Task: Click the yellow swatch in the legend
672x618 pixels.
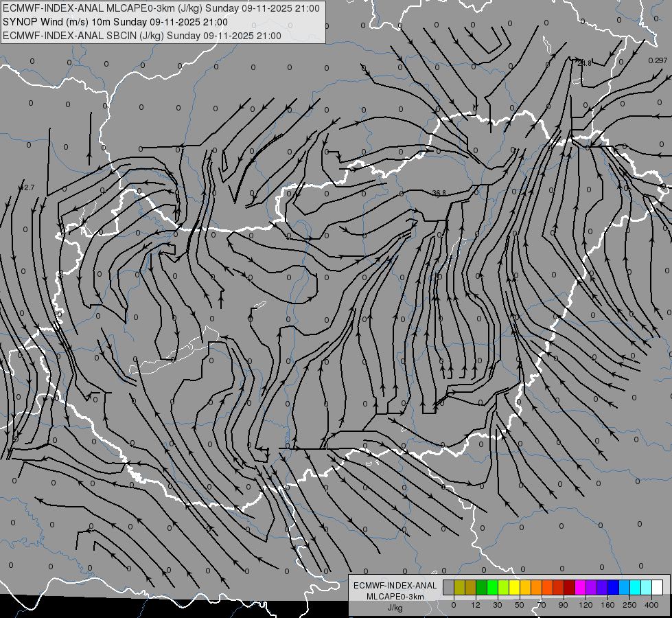Action: pyautogui.click(x=514, y=587)
